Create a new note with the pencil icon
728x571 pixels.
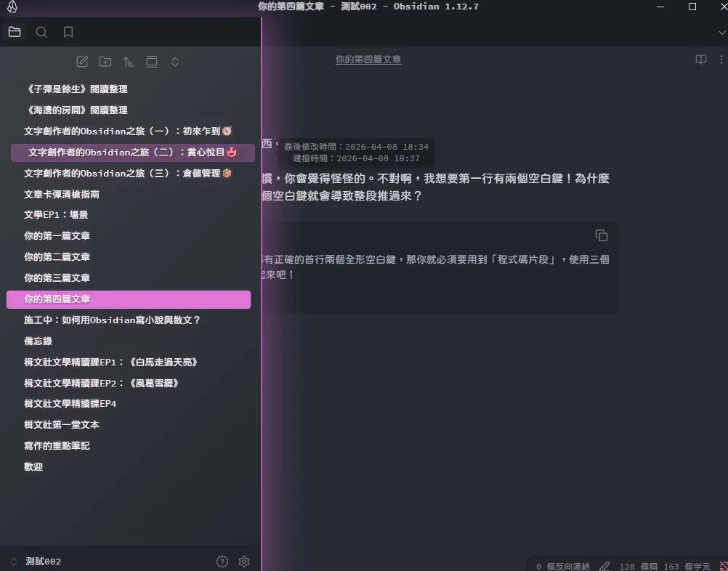[82, 62]
